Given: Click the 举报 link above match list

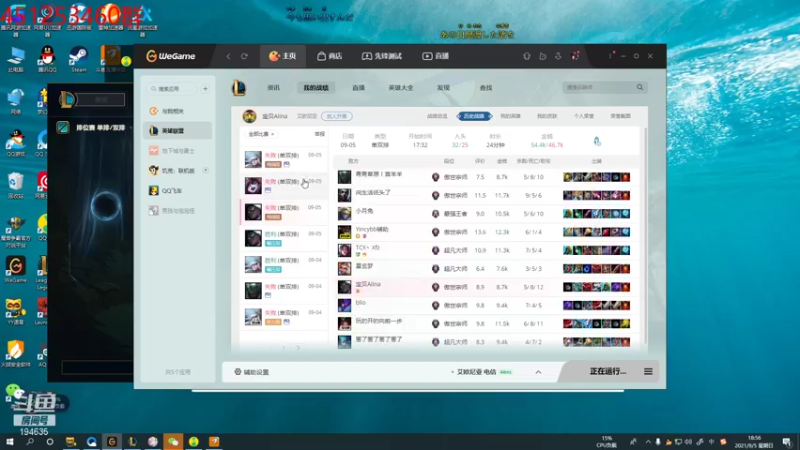Looking at the screenshot, I should point(319,134).
